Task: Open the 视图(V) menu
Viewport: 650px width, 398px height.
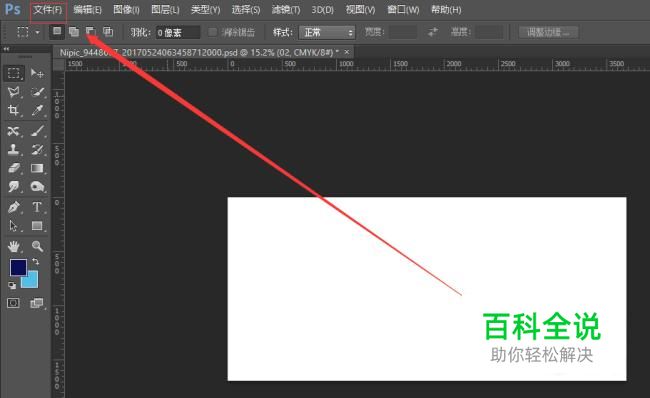Action: [361, 10]
